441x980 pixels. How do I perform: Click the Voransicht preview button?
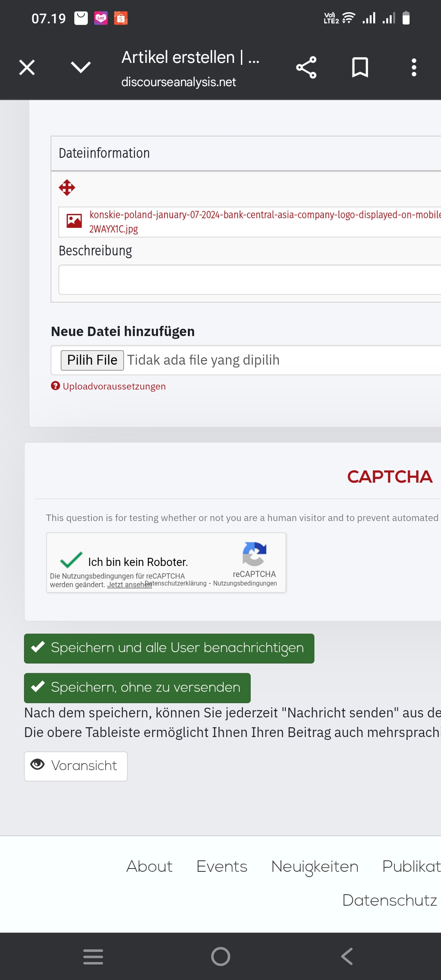(x=76, y=766)
